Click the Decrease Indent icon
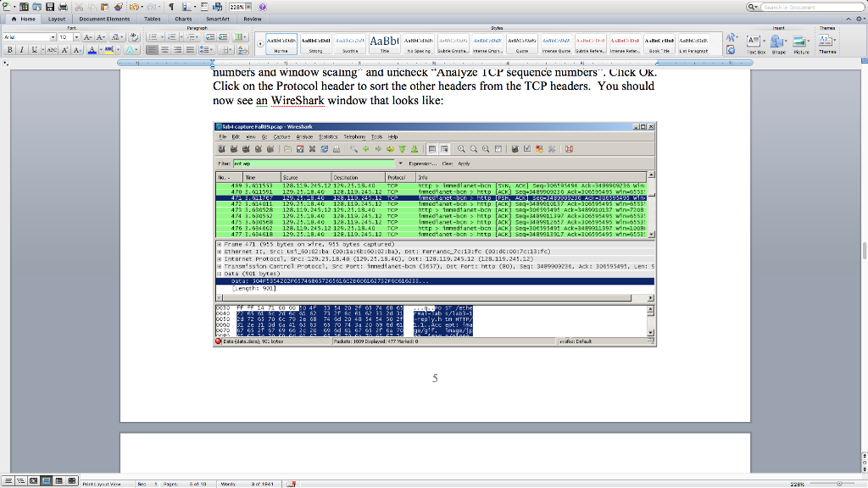Screen dimensions: 868x488 pyautogui.click(x=210, y=37)
